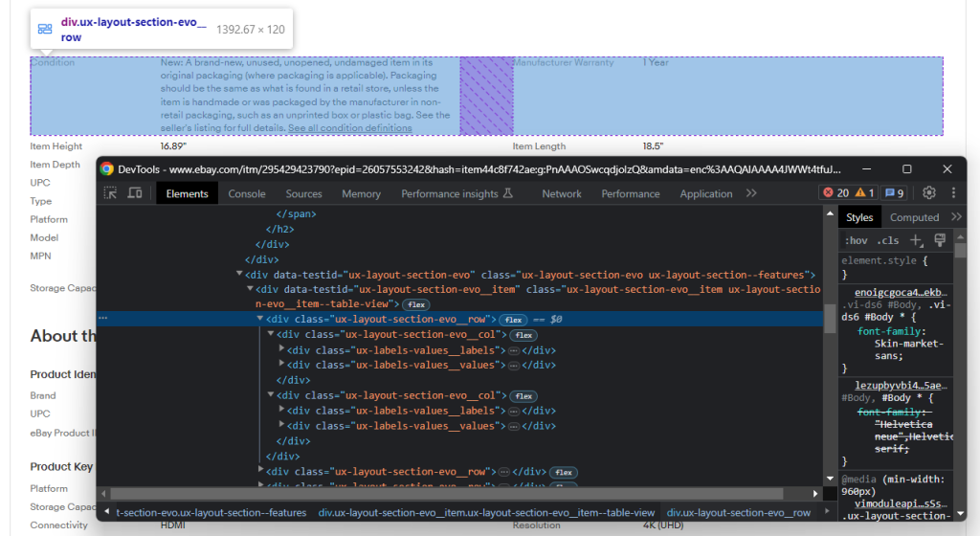This screenshot has height=536, width=980.
Task: Collapse the selected ux-layout-section-evo__row div
Action: point(259,320)
